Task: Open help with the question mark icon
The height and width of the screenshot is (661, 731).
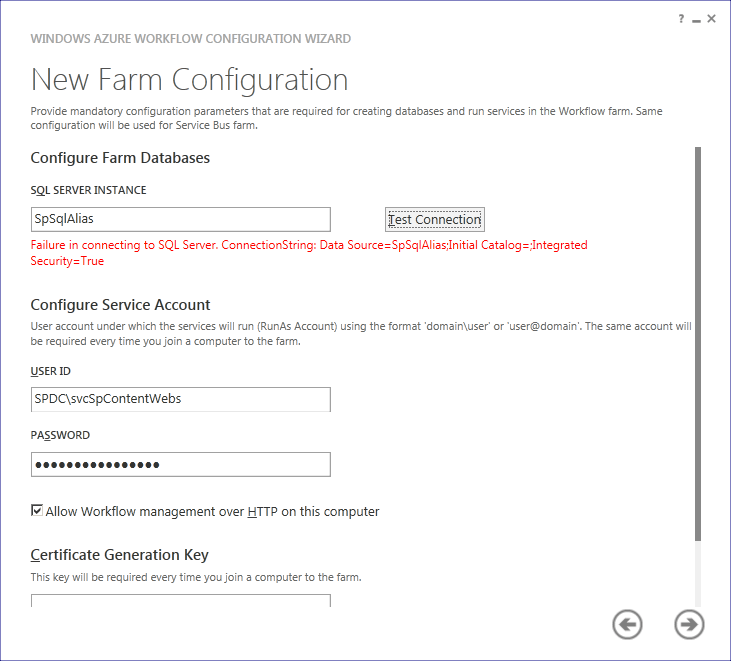Action: tap(681, 19)
